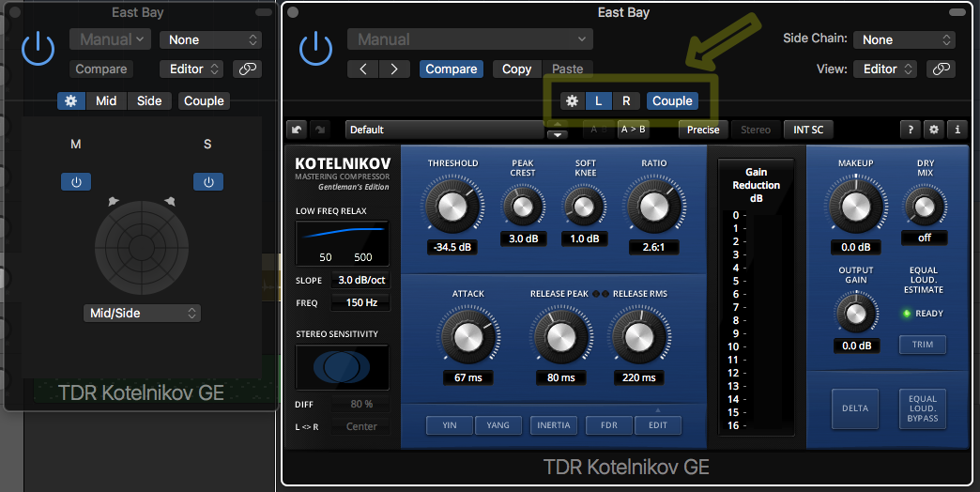Toggle the Mid channel power button
Image resolution: width=980 pixels, height=492 pixels.
click(x=76, y=182)
